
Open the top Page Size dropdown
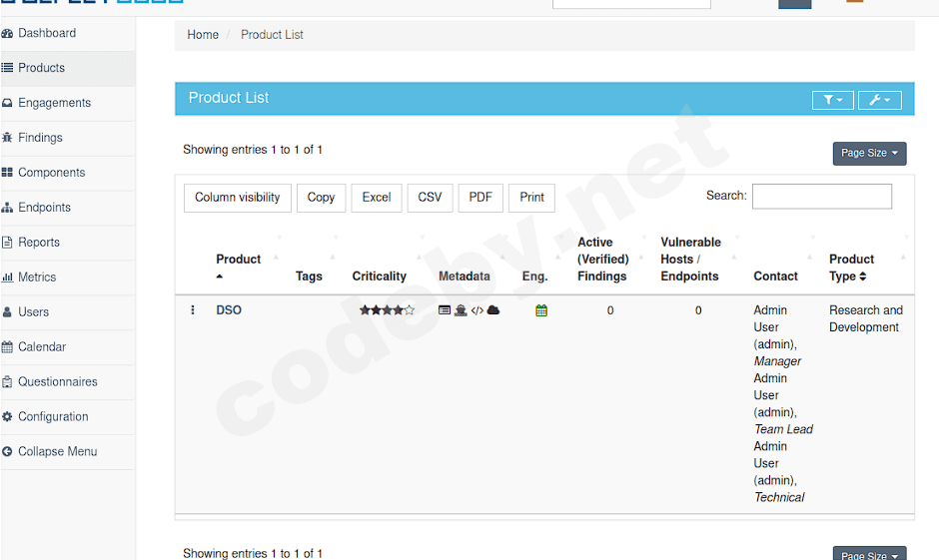coord(869,153)
